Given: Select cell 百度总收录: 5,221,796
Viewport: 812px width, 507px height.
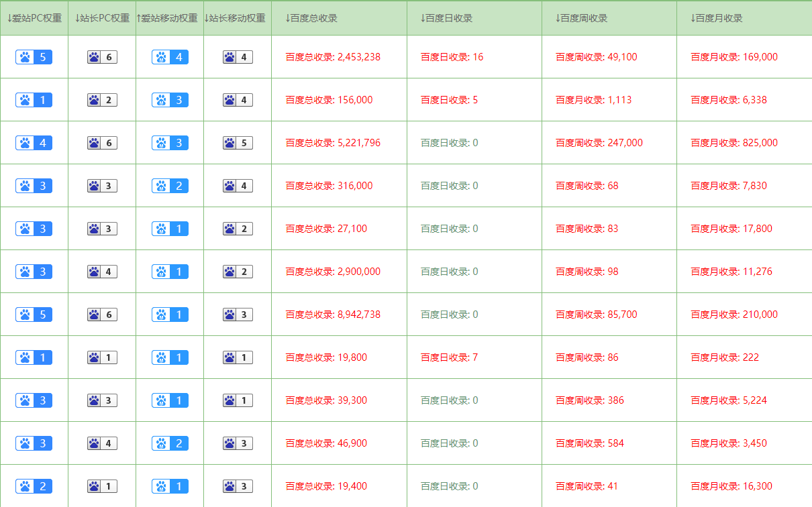Looking at the screenshot, I should (x=333, y=143).
